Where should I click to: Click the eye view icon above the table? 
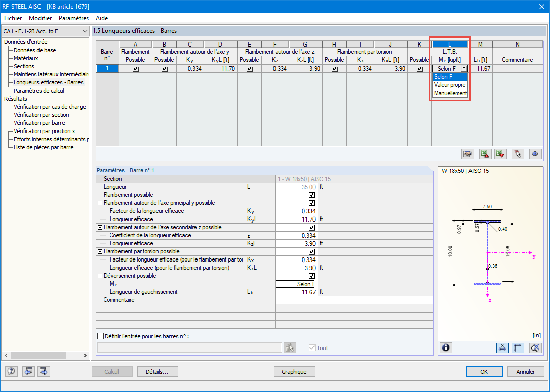[x=535, y=154]
